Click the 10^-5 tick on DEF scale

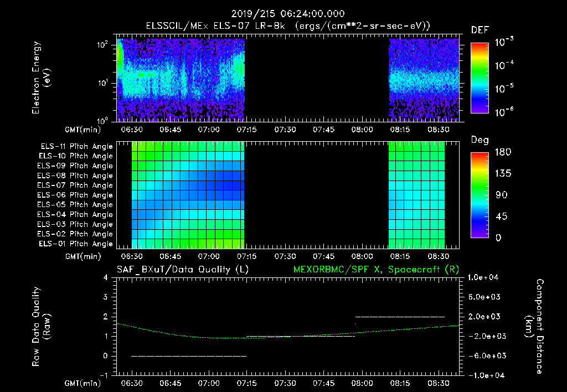[504, 88]
